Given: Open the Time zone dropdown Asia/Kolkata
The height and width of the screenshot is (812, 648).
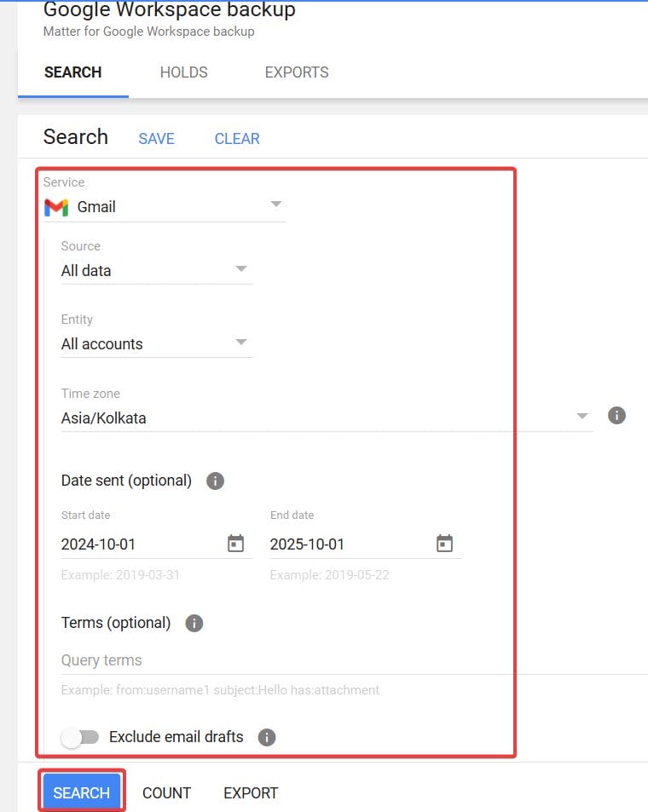Looking at the screenshot, I should (x=582, y=417).
